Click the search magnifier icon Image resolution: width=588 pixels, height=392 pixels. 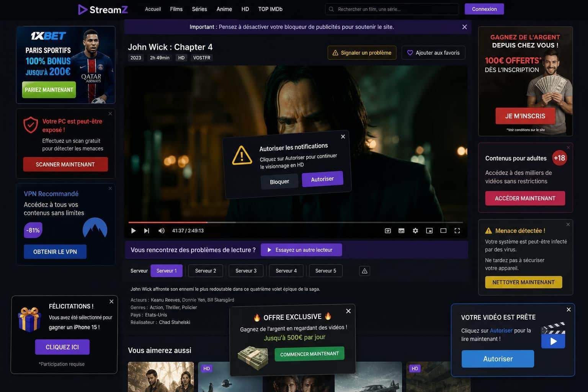pos(331,9)
